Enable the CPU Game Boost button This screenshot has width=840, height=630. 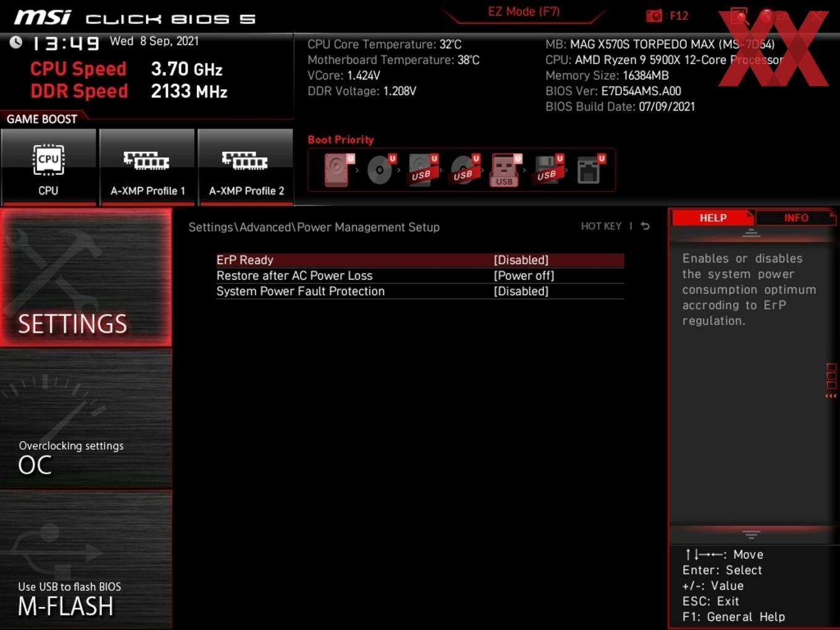coord(49,167)
